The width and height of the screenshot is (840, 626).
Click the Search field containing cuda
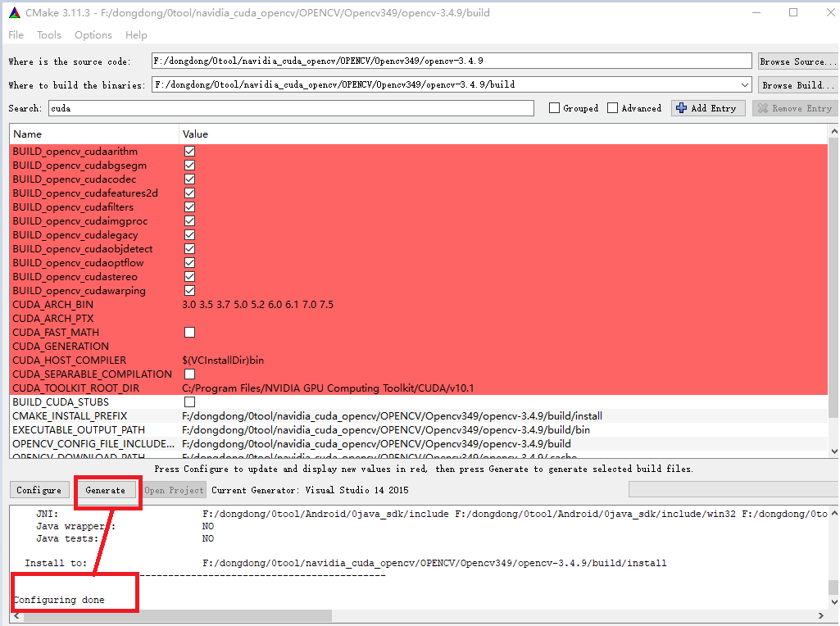(x=291, y=108)
